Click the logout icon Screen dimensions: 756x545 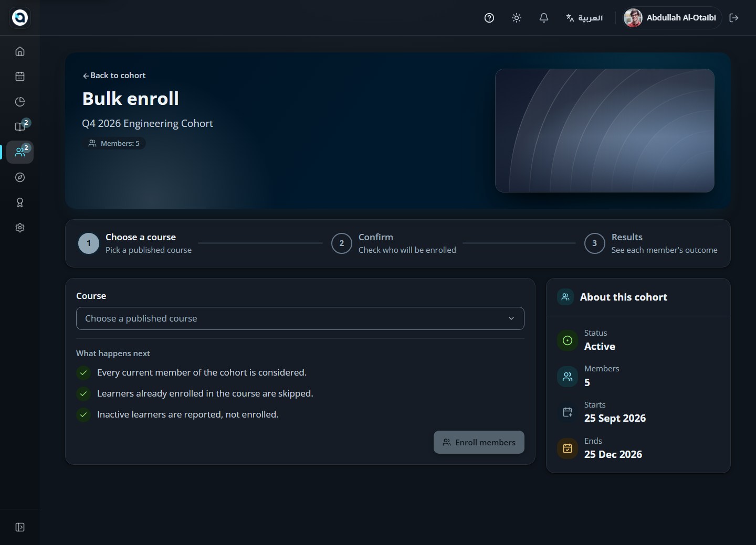[x=734, y=18]
